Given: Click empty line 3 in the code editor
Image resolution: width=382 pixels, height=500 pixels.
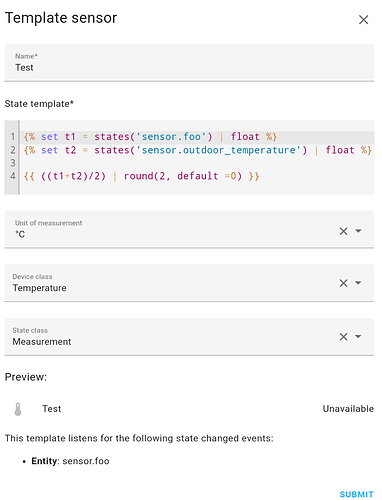Looking at the screenshot, I should click(x=197, y=163).
